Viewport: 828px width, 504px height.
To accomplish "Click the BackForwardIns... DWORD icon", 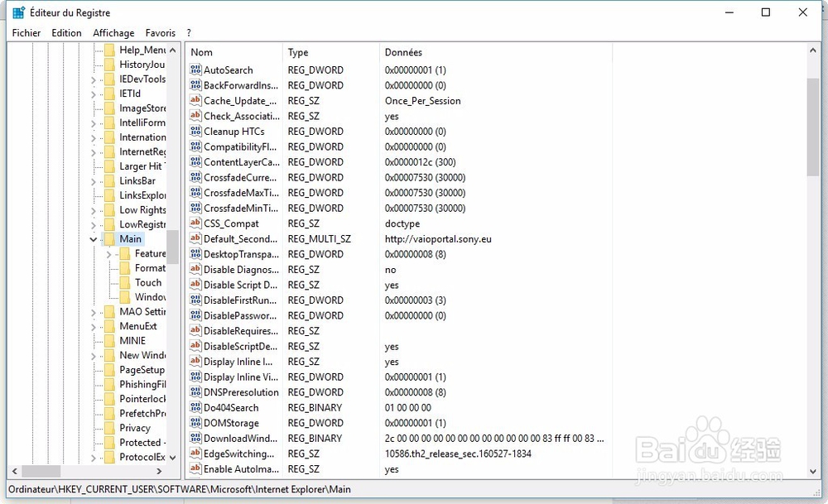I will pyautogui.click(x=195, y=85).
